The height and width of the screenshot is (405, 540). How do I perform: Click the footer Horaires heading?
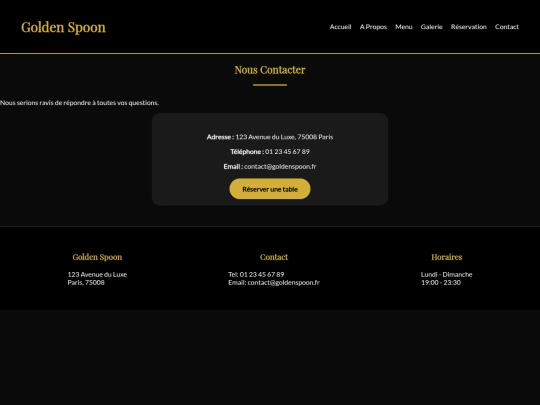pyautogui.click(x=447, y=257)
